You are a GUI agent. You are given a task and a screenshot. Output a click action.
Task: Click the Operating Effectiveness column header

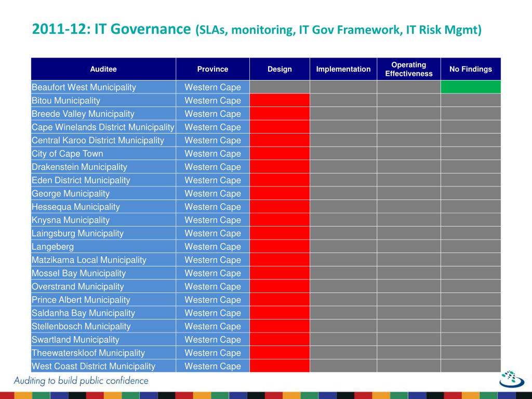409,69
